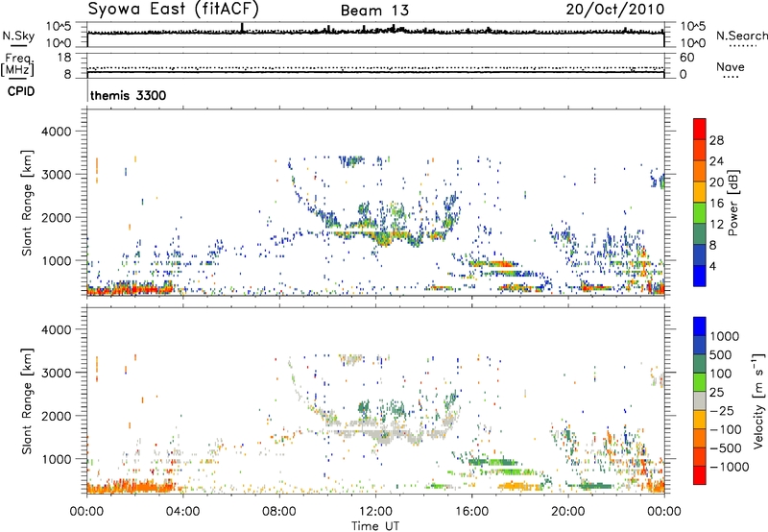Click the "-500" label on the velocity color bar
This screenshot has width=768, height=532.
coord(726,448)
